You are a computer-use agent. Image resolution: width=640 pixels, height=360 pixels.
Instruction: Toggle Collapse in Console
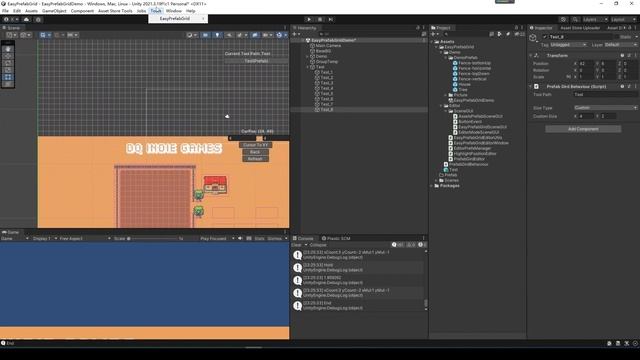(x=318, y=245)
